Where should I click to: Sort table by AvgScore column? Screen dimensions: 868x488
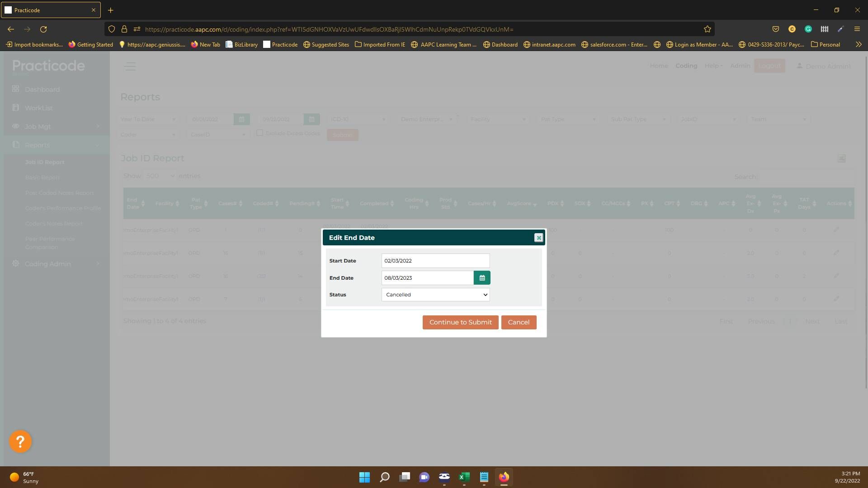pyautogui.click(x=522, y=204)
